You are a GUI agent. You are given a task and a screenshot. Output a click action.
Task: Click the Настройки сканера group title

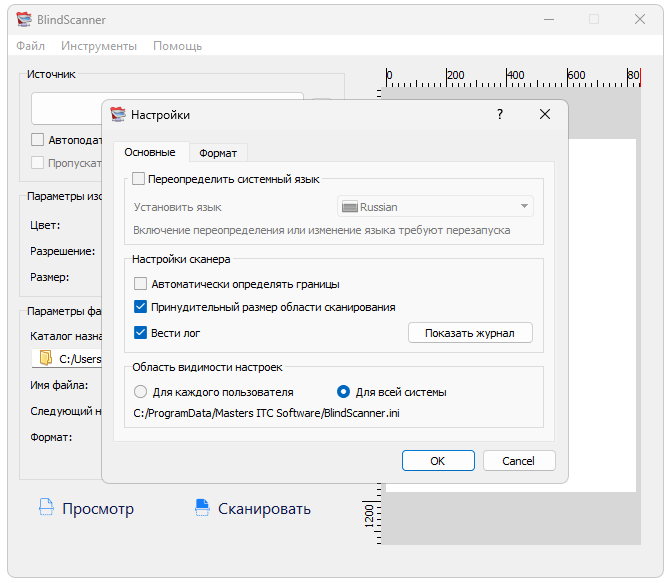tap(181, 259)
